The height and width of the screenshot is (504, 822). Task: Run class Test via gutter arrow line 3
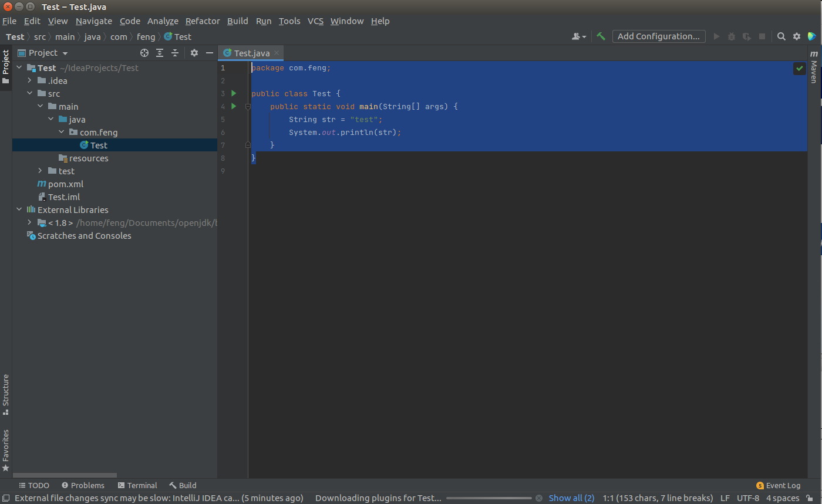[x=234, y=93]
